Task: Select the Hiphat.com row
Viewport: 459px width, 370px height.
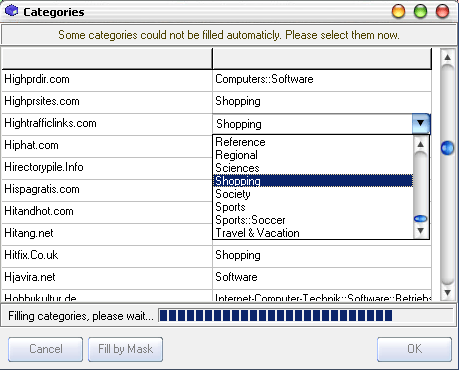Action: 107,146
